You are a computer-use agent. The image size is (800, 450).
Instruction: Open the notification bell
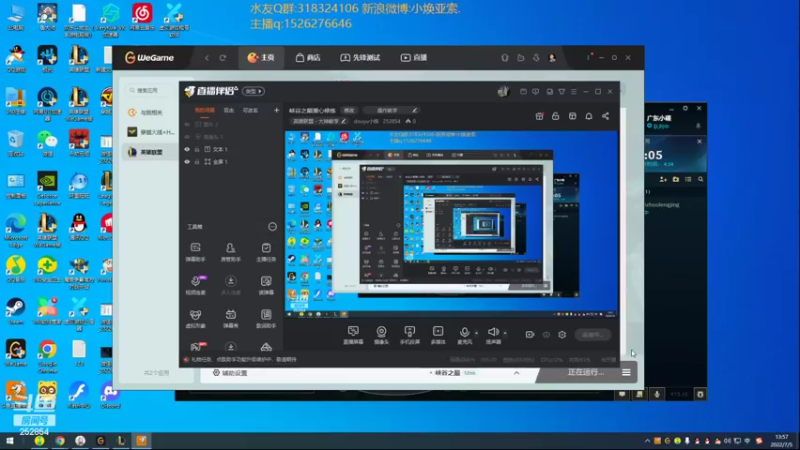pos(589,116)
